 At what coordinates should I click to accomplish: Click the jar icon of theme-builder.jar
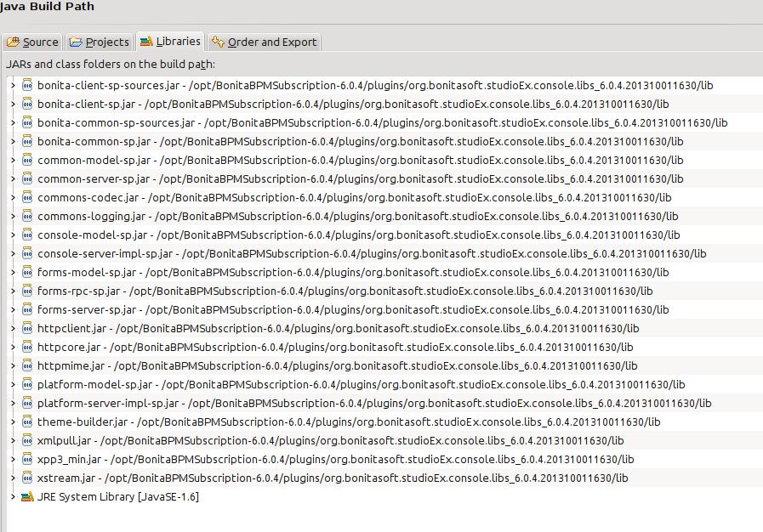point(27,422)
